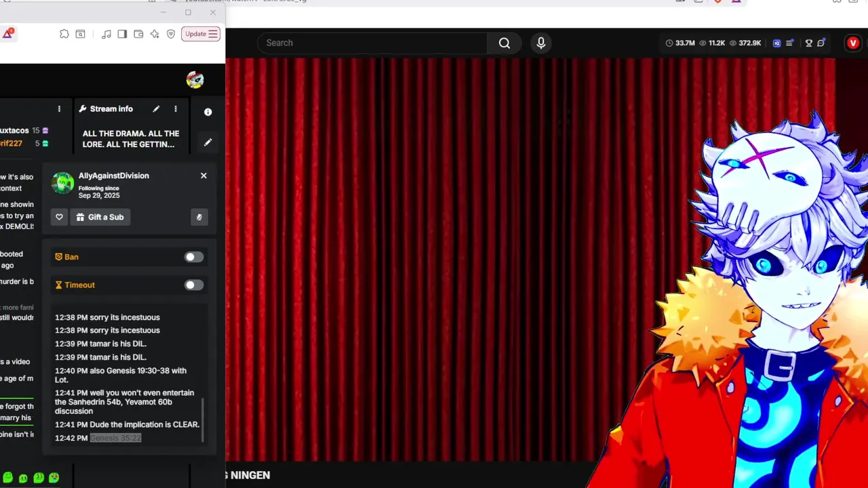Open the Stream info panel options menu
The height and width of the screenshot is (488, 868).
click(x=176, y=109)
